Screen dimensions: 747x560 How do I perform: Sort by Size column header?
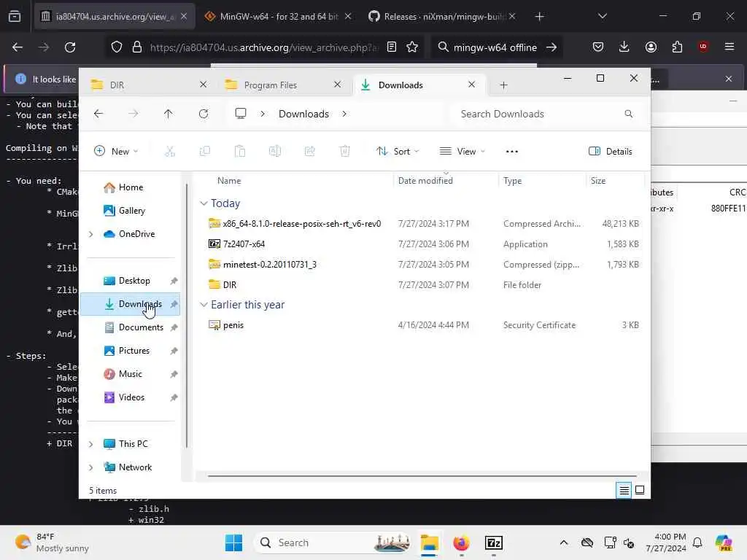point(598,181)
